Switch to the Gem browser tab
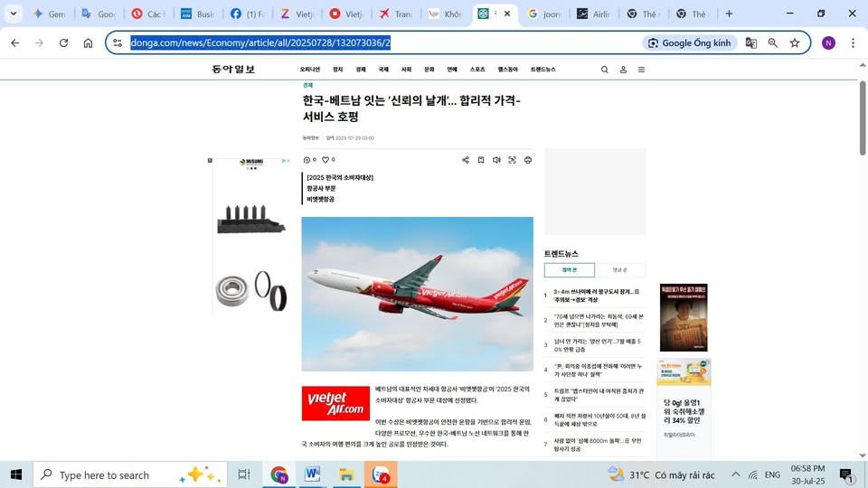This screenshot has height=488, width=868. pos(50,14)
